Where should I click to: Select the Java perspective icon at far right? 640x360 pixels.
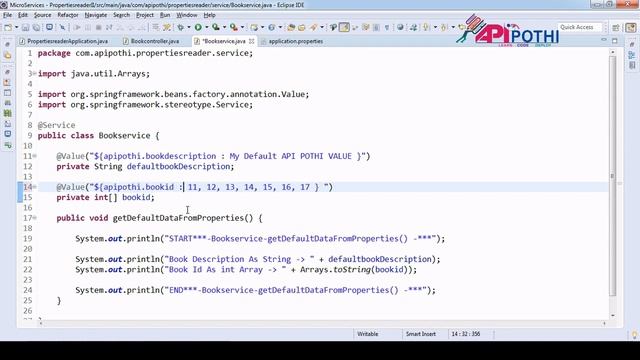(x=631, y=27)
